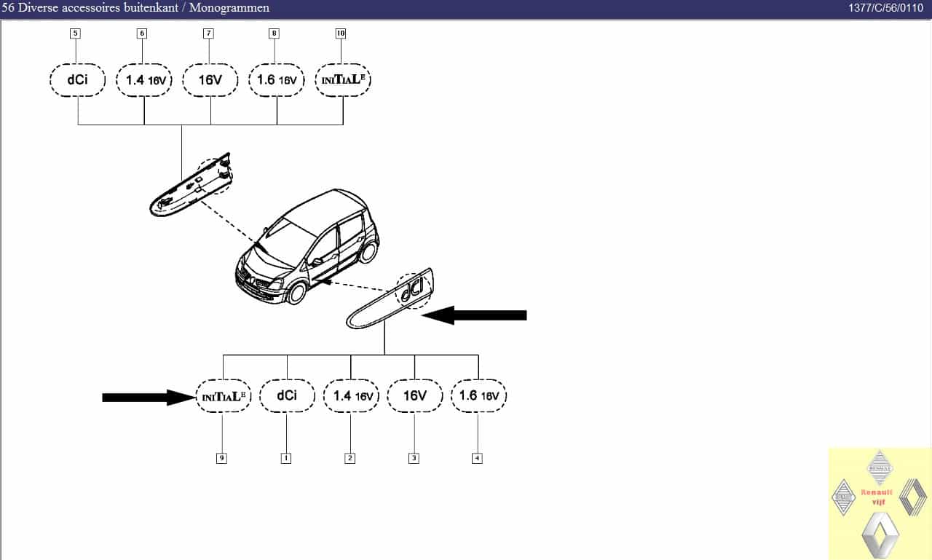Click black arrow pointing at side moulding

[475, 315]
